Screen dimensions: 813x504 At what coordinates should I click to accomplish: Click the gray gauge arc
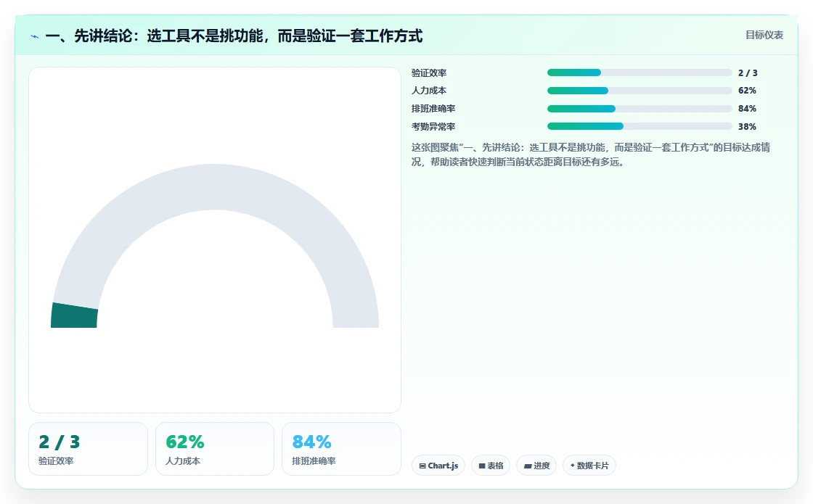(215, 187)
